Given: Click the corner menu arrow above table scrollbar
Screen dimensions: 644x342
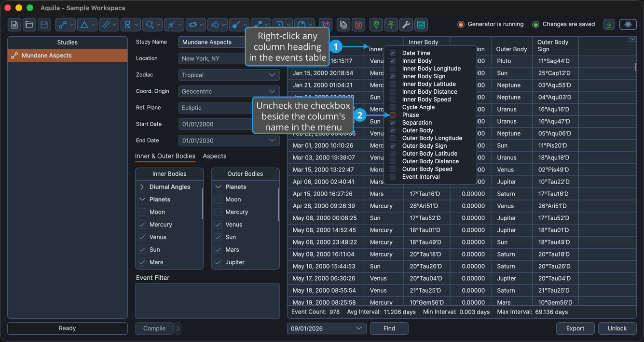Looking at the screenshot, I should [632, 40].
